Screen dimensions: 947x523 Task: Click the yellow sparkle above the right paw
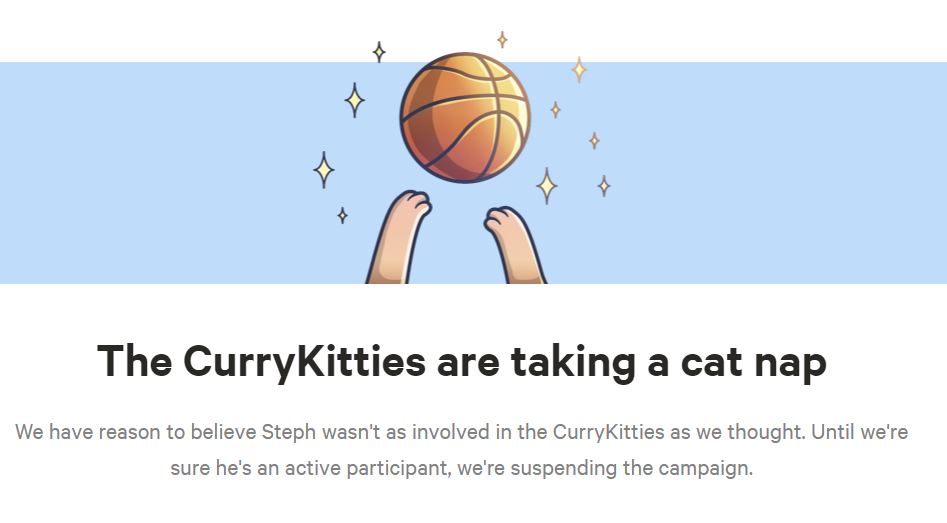coord(546,185)
